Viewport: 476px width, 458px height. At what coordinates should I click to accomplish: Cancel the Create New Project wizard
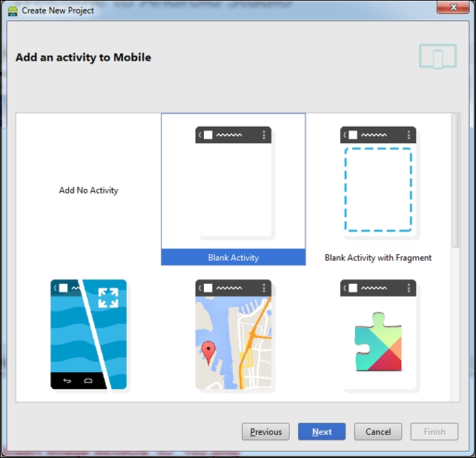pyautogui.click(x=378, y=431)
